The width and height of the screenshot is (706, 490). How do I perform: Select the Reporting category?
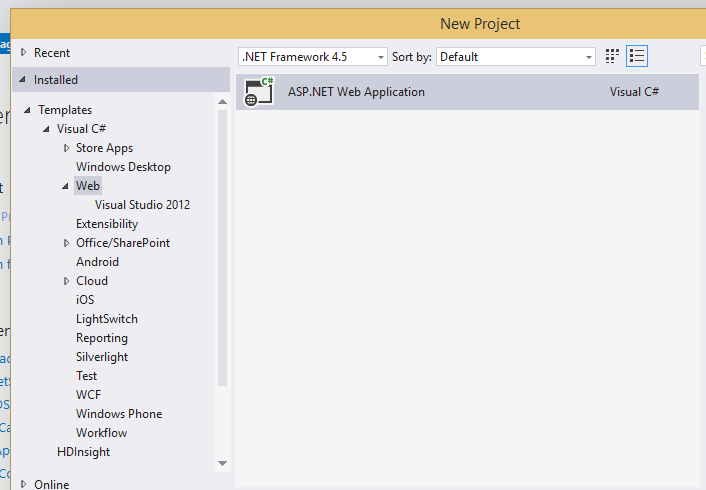coord(102,338)
